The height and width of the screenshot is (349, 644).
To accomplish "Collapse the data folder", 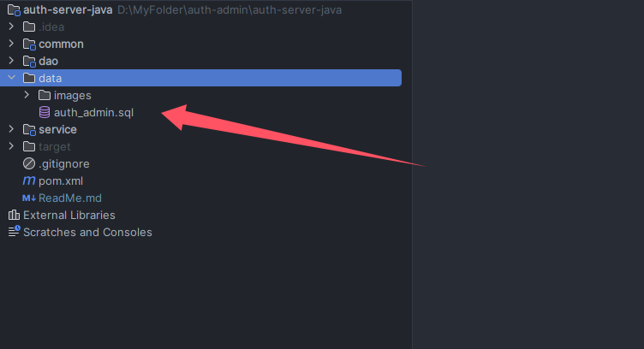I will tap(11, 77).
